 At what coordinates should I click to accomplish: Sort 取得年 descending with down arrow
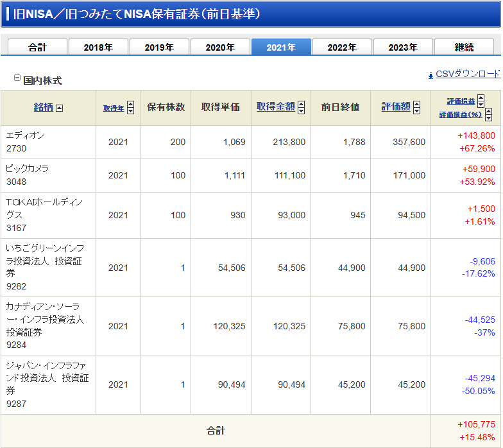(131, 110)
